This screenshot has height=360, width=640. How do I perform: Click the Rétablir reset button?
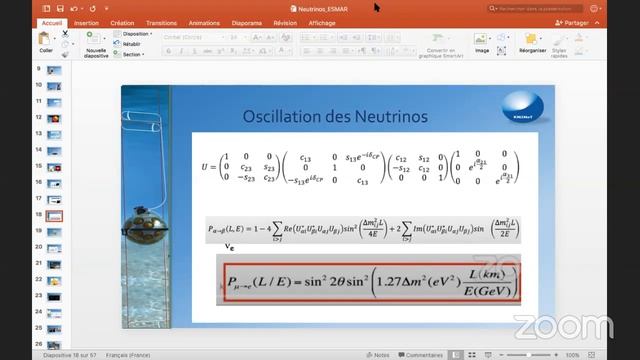(x=128, y=44)
